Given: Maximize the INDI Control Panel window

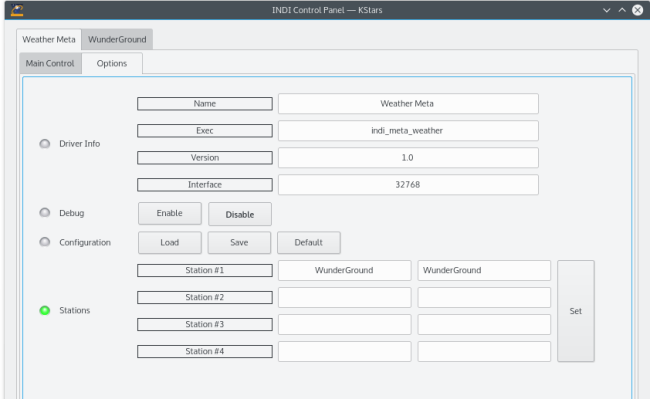Looking at the screenshot, I should coord(622,10).
